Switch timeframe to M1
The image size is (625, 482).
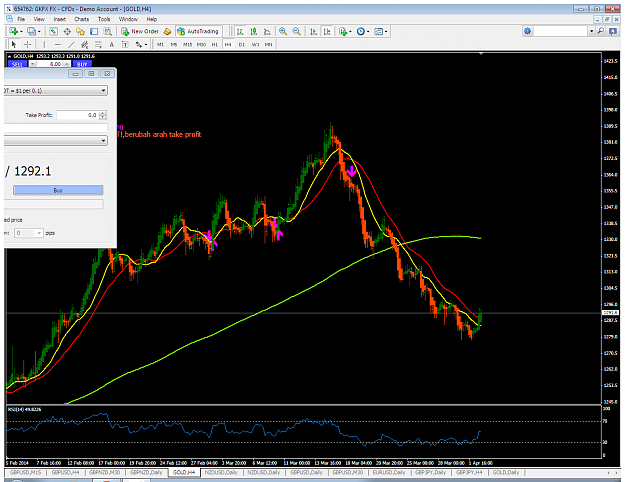(160, 45)
